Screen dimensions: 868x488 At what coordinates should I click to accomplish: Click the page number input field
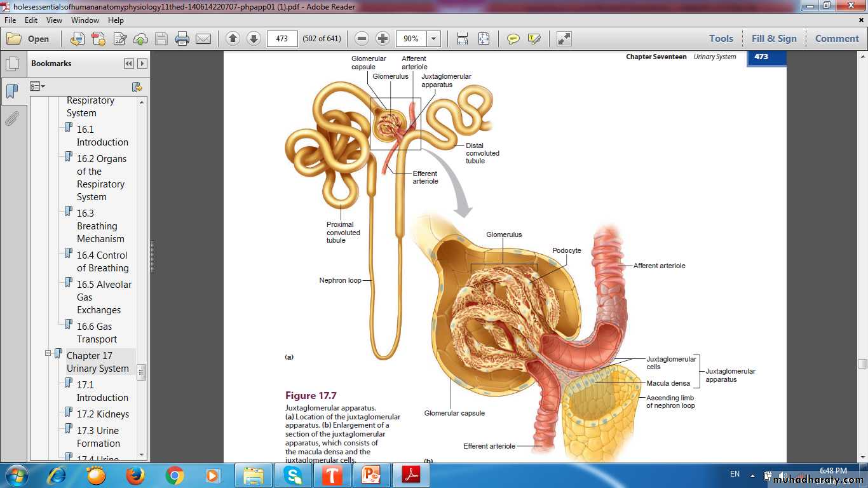click(x=282, y=39)
